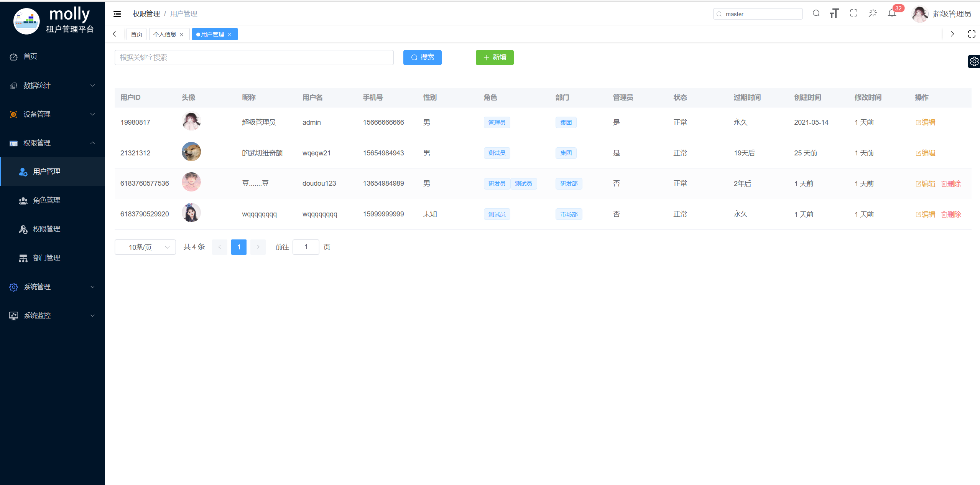
Task: Open 角色管理 in the sidebar
Action: coord(46,200)
